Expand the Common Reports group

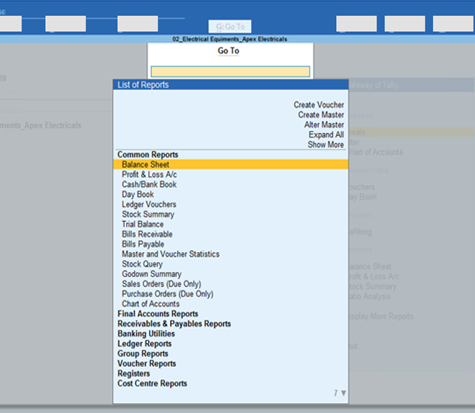148,155
